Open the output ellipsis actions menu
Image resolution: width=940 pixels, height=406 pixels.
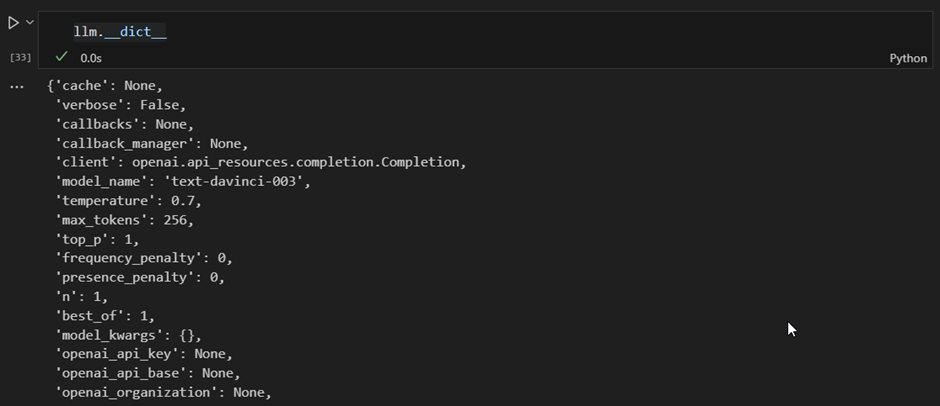tap(17, 87)
